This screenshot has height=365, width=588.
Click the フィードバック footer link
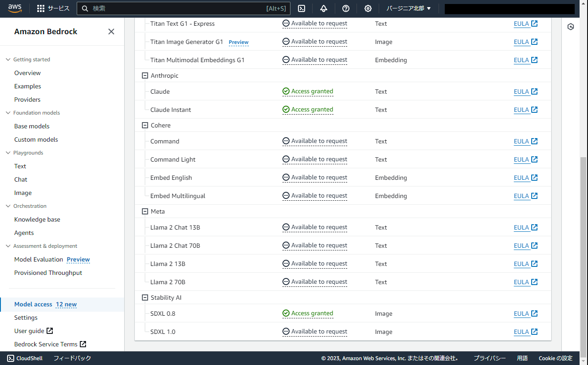(x=72, y=358)
